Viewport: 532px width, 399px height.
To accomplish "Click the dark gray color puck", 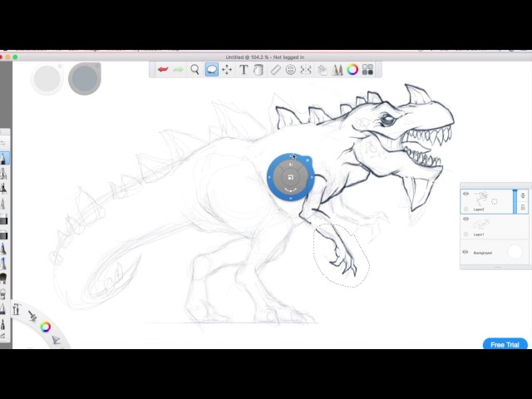I will (x=85, y=78).
